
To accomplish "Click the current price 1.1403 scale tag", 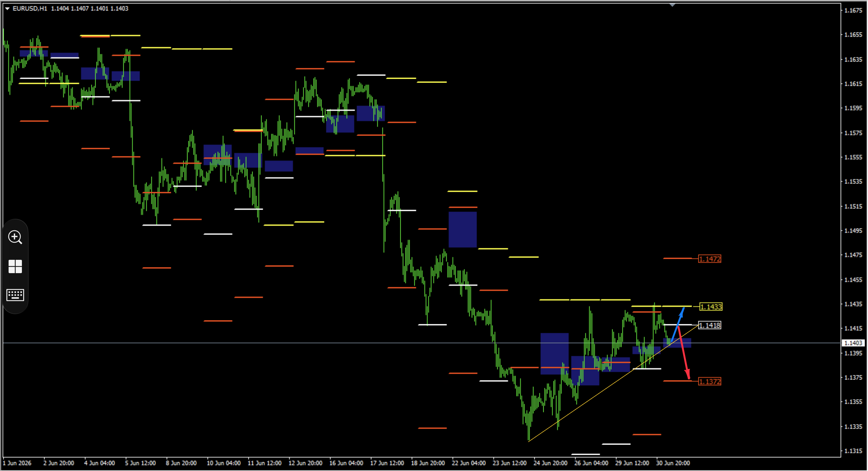I will tap(853, 343).
